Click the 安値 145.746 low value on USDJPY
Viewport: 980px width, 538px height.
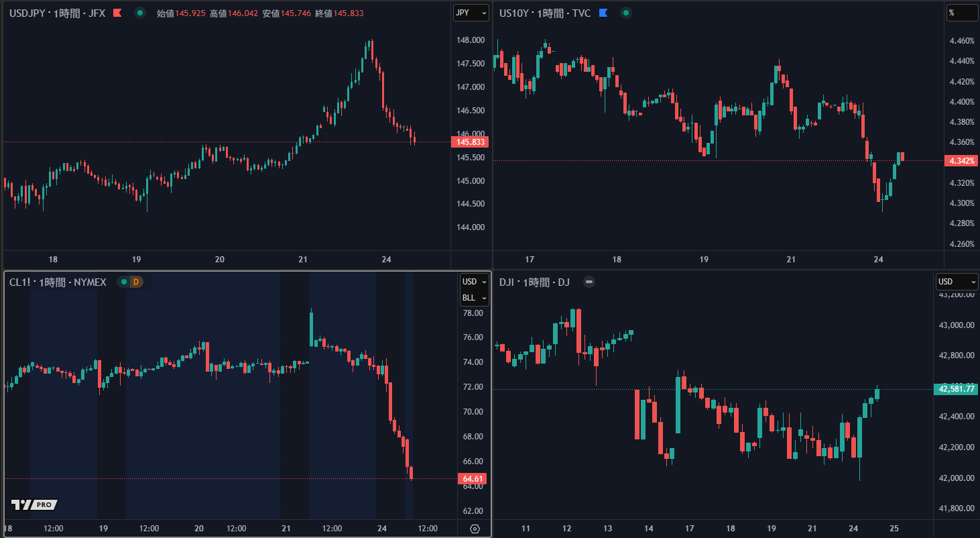[287, 13]
